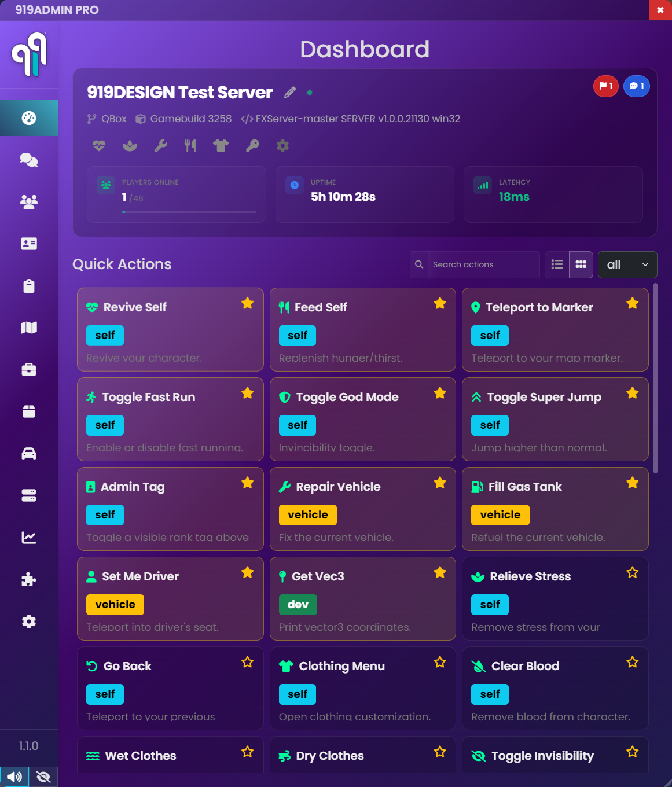Open the players list sidebar icon
The width and height of the screenshot is (672, 787).
click(29, 201)
